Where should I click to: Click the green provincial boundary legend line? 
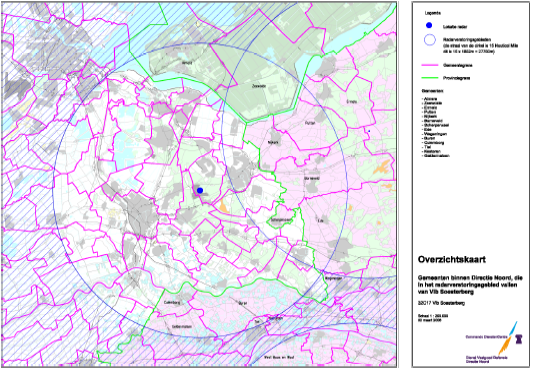(x=430, y=78)
